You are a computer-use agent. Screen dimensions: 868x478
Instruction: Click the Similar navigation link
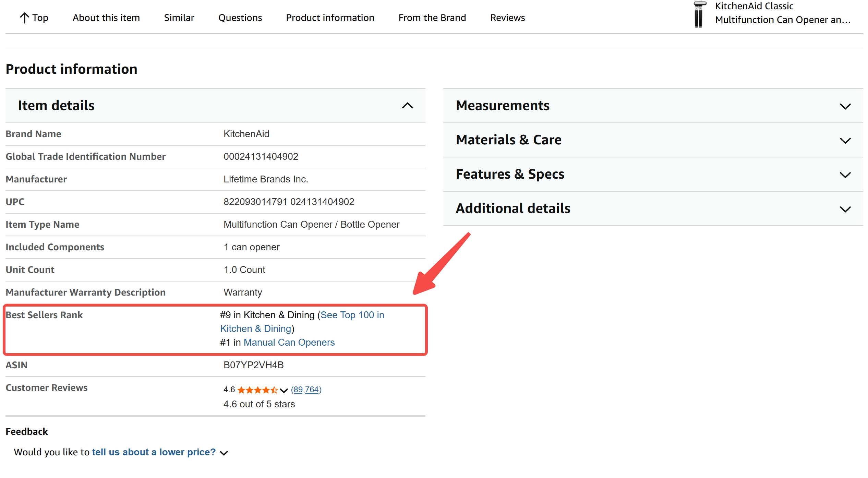coord(179,17)
